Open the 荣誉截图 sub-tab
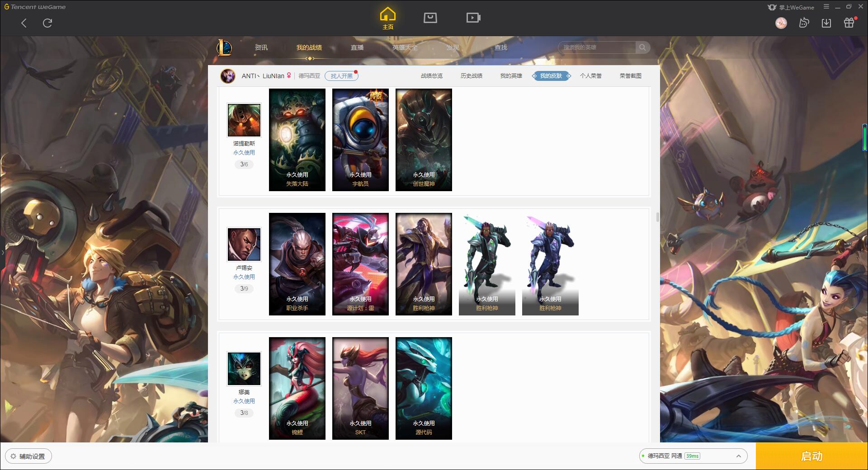 pyautogui.click(x=631, y=76)
